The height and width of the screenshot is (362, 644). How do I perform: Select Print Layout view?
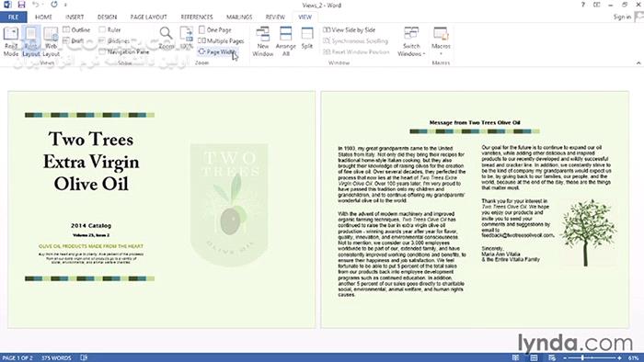coord(30,41)
